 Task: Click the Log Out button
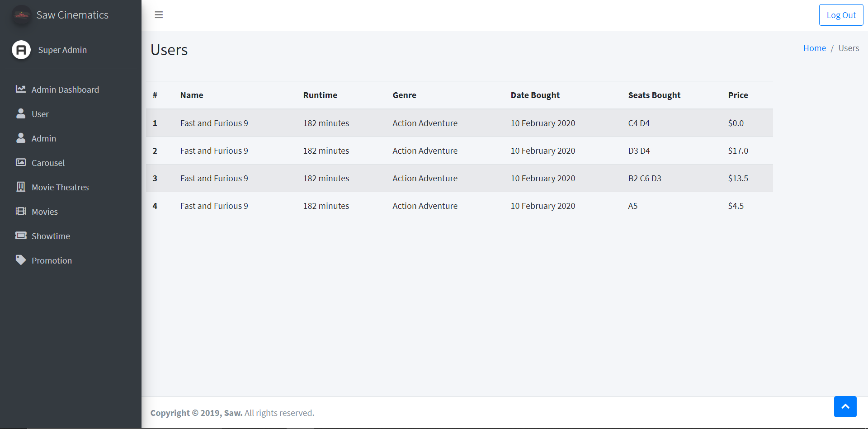[x=841, y=15]
